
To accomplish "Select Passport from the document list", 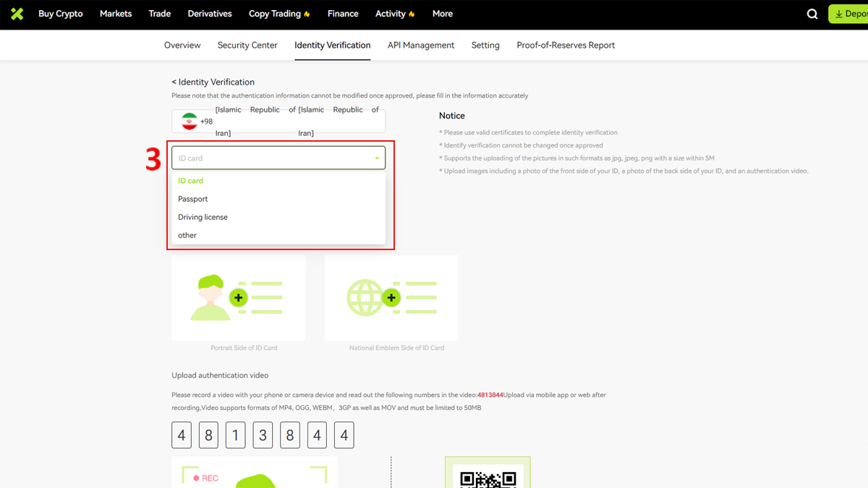I will coord(193,199).
